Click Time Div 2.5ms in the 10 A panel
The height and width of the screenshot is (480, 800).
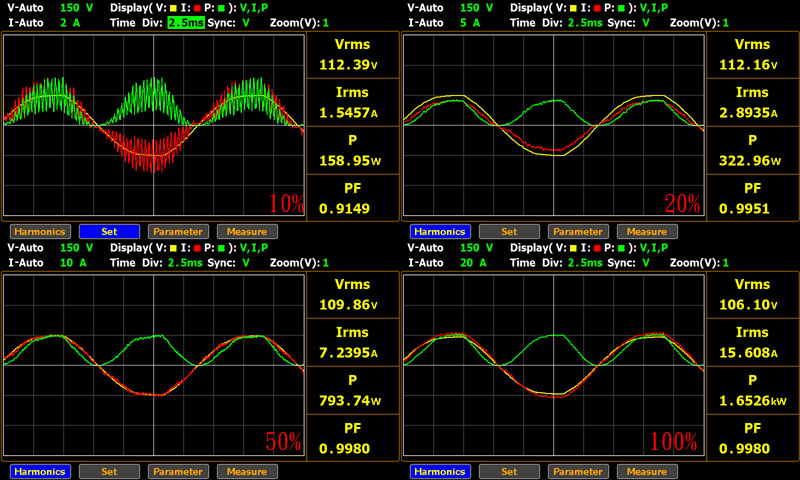(186, 263)
